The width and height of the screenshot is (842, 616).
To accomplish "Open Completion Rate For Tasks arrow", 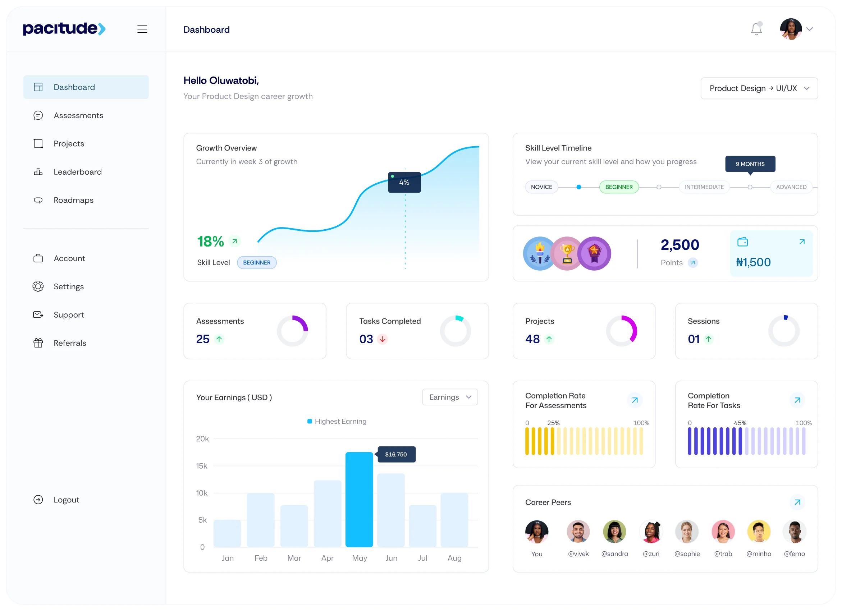I will [797, 400].
